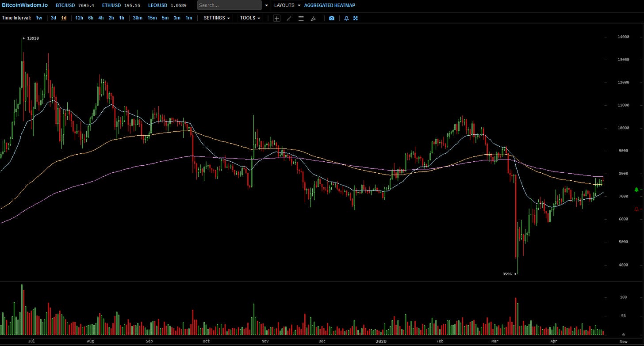Take a chart snapshot with camera icon
This screenshot has width=644, height=346.
point(331,18)
